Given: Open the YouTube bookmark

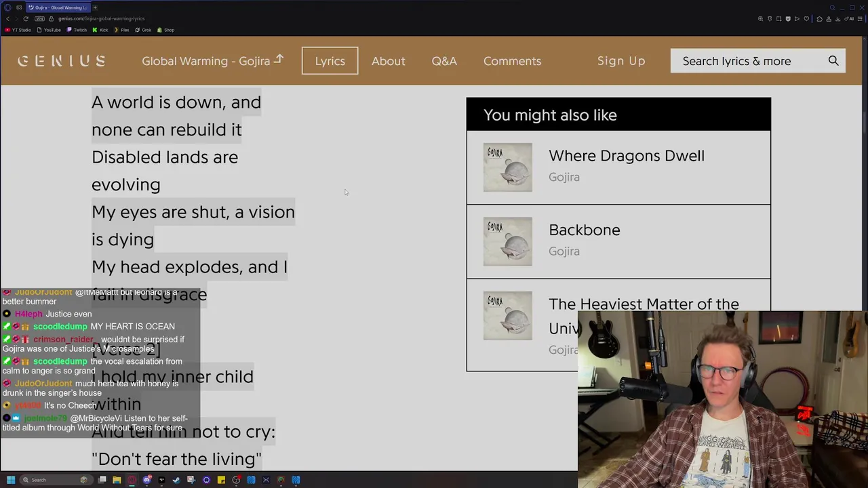Looking at the screenshot, I should (x=49, y=30).
